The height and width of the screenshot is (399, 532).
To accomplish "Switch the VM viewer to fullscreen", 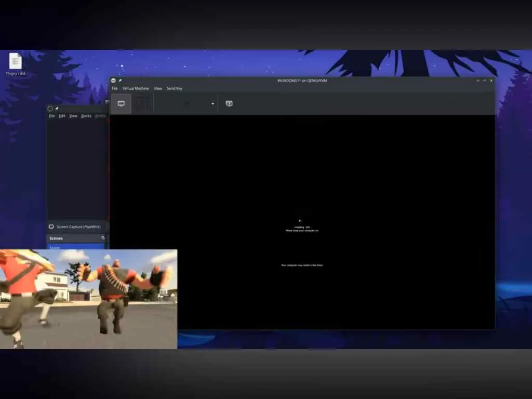I will click(x=229, y=103).
